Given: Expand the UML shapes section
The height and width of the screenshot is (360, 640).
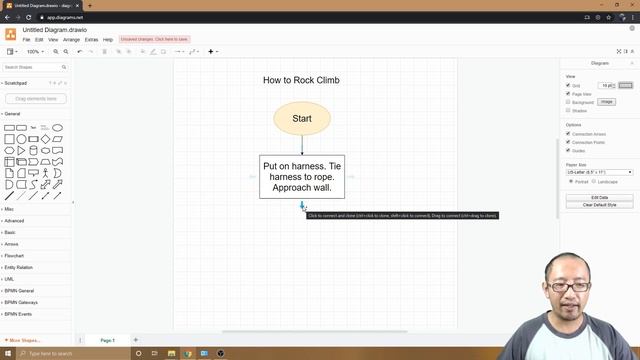Looking at the screenshot, I should click(x=9, y=279).
